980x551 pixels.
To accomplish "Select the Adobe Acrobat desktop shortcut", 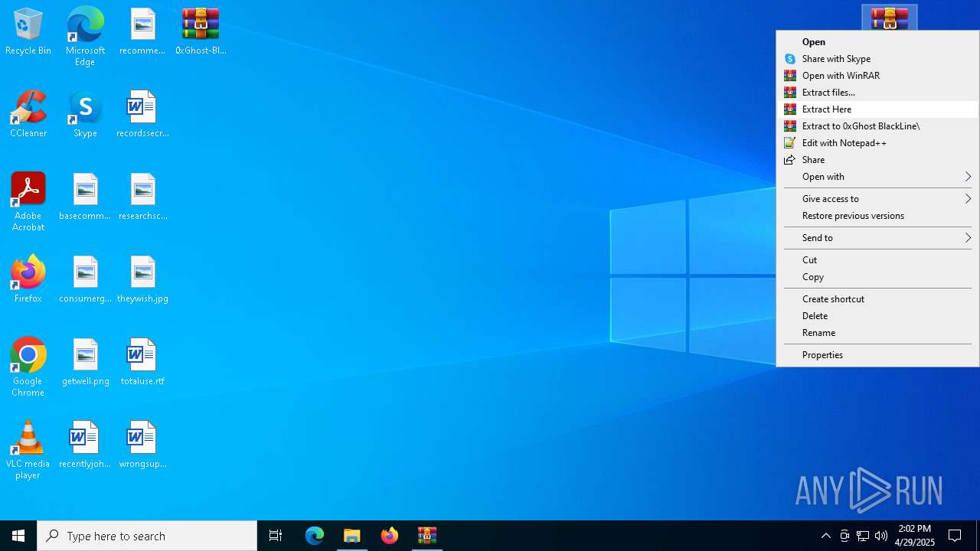I will [28, 202].
